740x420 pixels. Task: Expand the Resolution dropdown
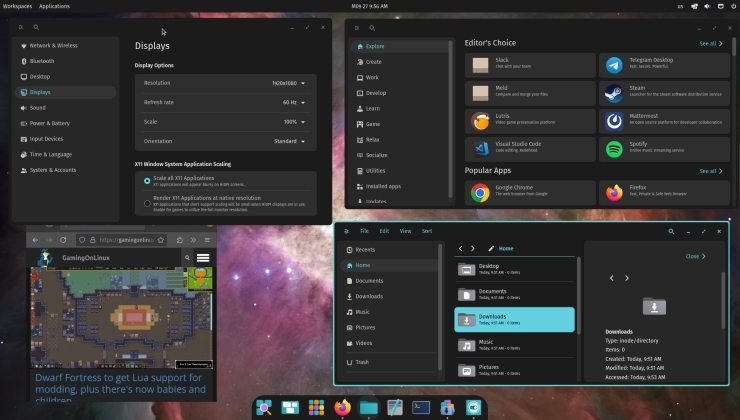288,83
